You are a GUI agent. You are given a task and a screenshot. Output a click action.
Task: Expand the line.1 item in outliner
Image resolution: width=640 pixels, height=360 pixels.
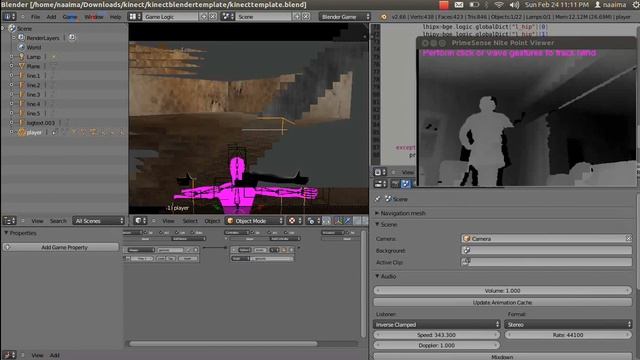tap(11, 75)
